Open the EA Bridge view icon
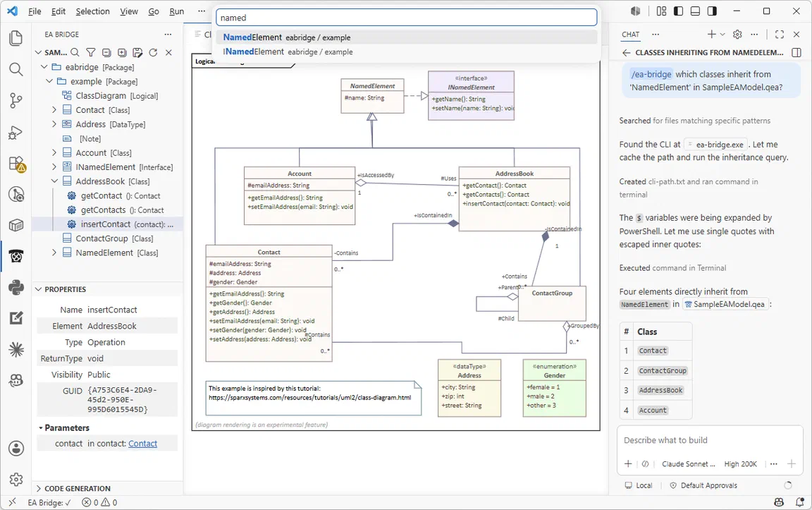Screen dimensions: 812x510 (x=16, y=256)
